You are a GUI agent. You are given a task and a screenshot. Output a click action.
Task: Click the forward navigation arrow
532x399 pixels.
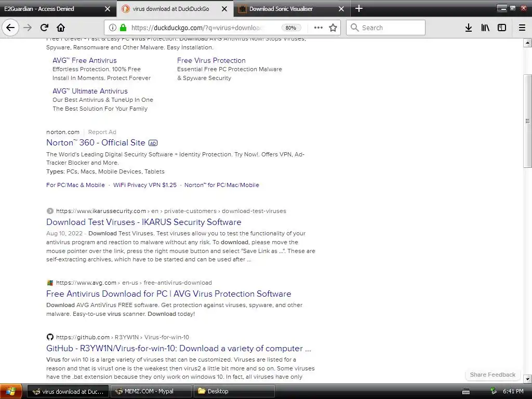[x=28, y=28]
